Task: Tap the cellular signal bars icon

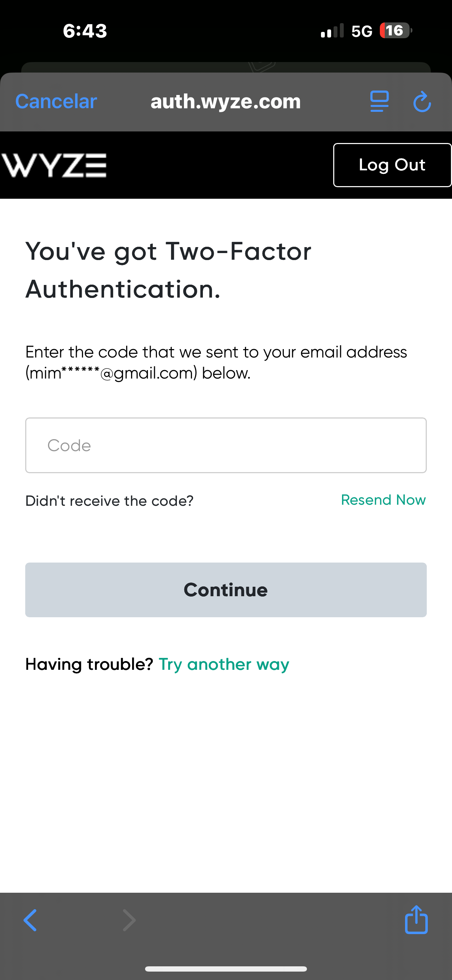Action: tap(332, 30)
